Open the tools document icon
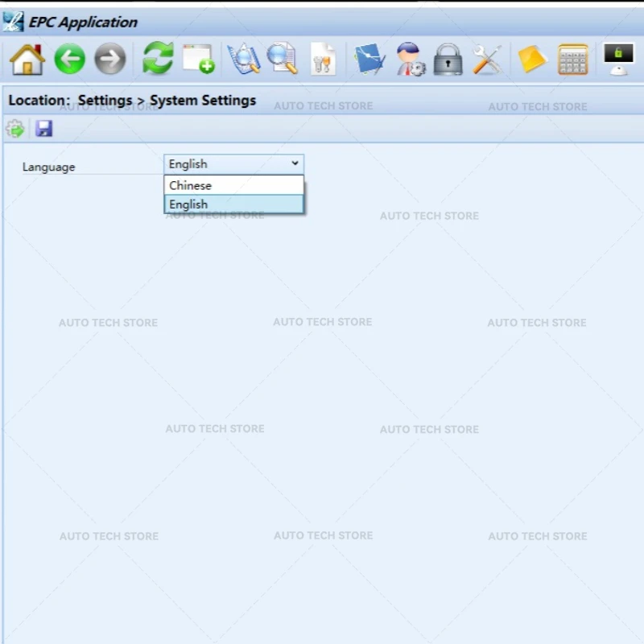644x644 pixels. point(323,59)
